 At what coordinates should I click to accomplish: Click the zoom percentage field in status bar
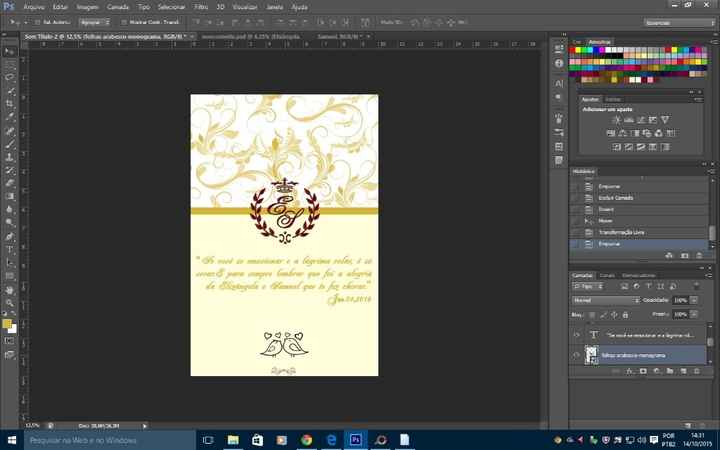tap(32, 426)
